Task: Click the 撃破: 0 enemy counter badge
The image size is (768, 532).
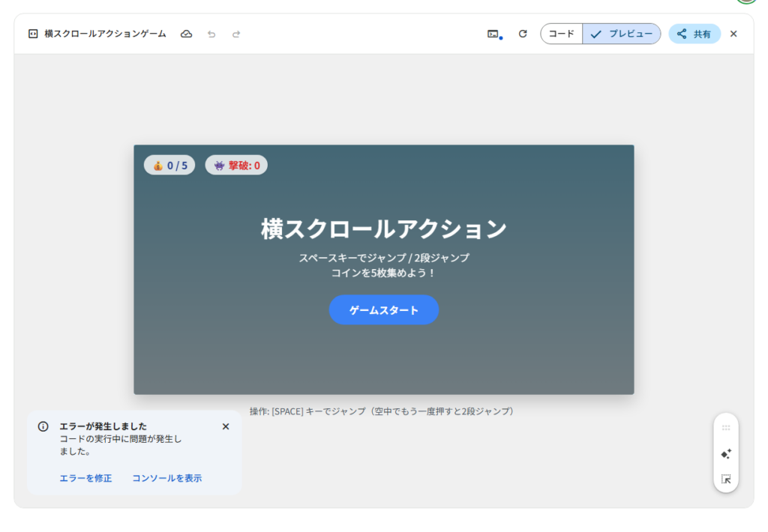Action: point(236,166)
